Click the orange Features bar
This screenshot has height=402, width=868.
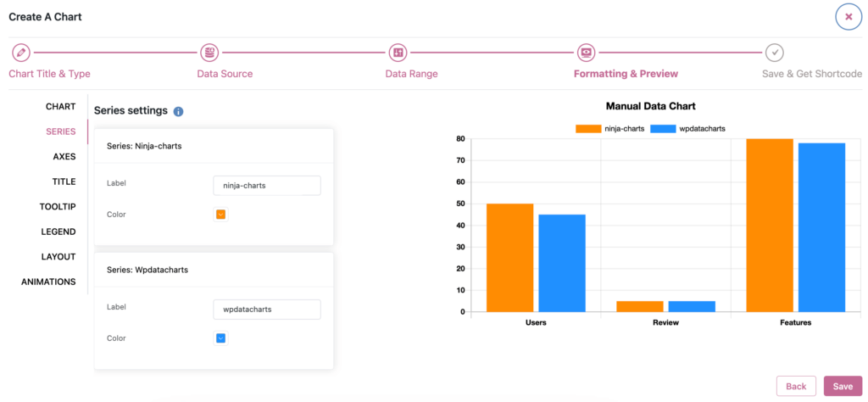(770, 226)
